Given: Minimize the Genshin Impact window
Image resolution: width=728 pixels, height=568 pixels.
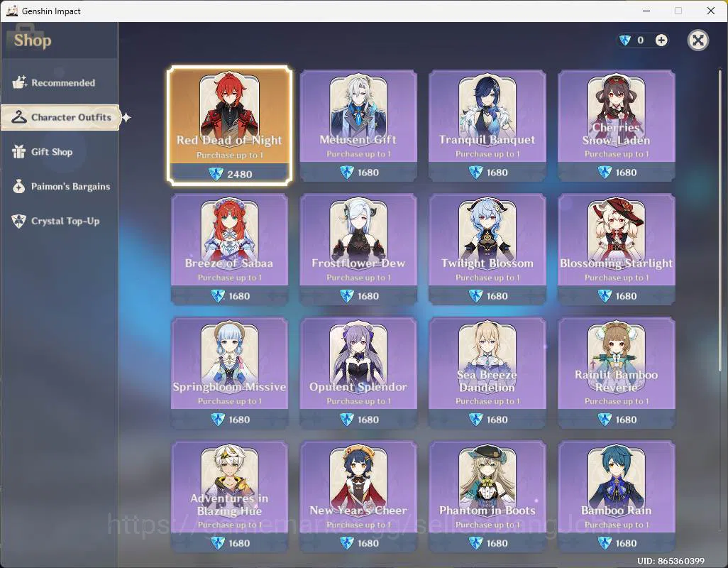Looking at the screenshot, I should [646, 11].
